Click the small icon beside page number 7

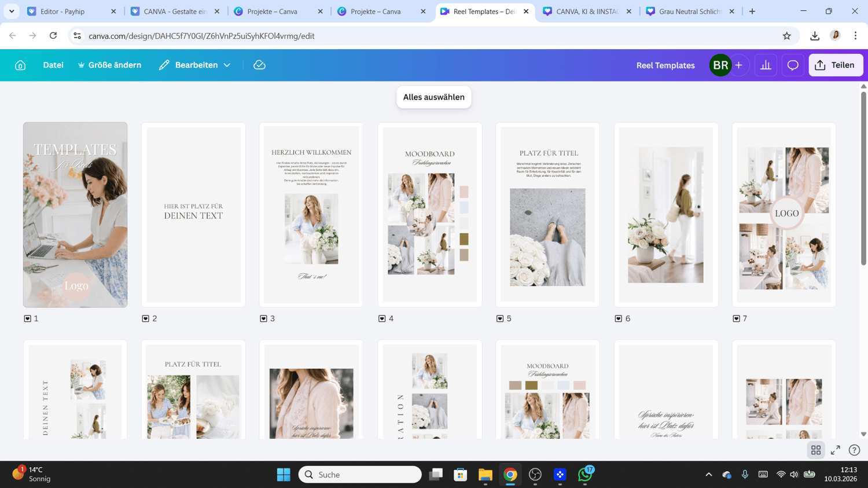click(736, 318)
